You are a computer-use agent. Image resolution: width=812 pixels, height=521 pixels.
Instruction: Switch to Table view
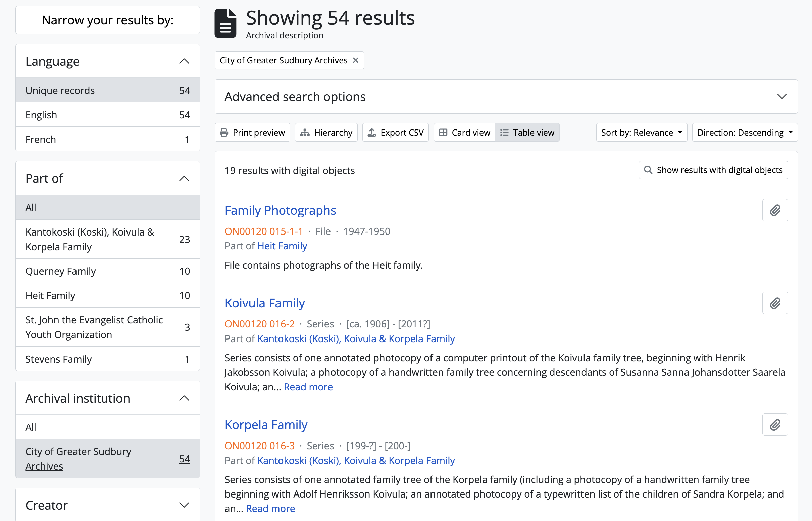pos(527,132)
